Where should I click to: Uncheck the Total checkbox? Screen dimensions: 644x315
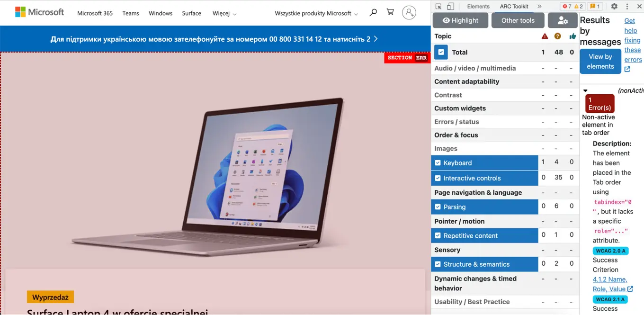tap(441, 52)
